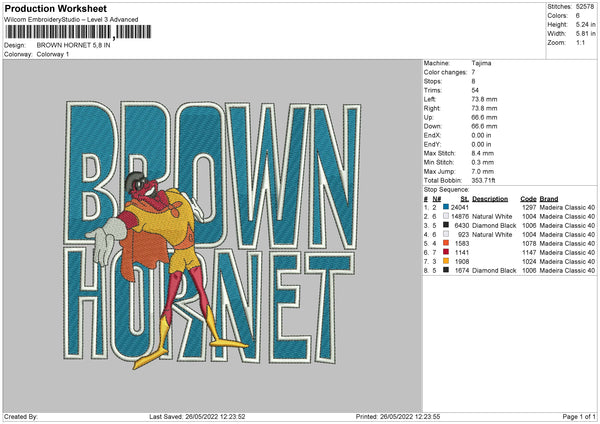This screenshot has height=424, width=600.
Task: Click the yellow swatch for stop 7 (1908 stitches)
Action: pyautogui.click(x=446, y=261)
